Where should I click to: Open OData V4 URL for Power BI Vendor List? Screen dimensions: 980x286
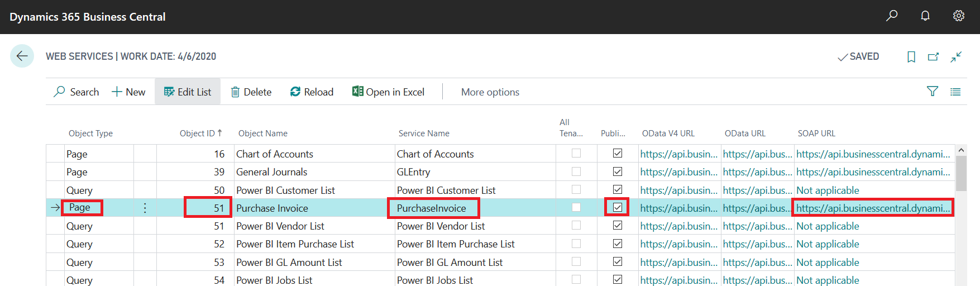[x=679, y=226]
